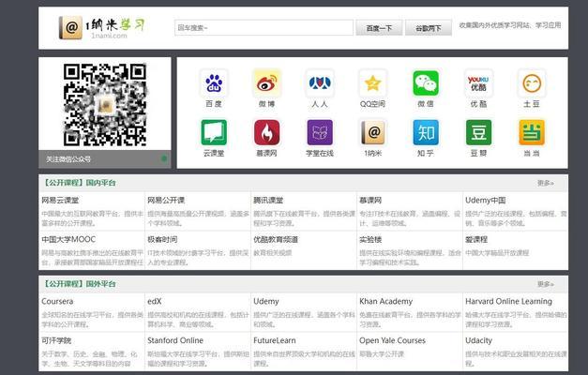Open the Zhihu (知乎) icon
The image size is (588, 375).
coord(426,132)
